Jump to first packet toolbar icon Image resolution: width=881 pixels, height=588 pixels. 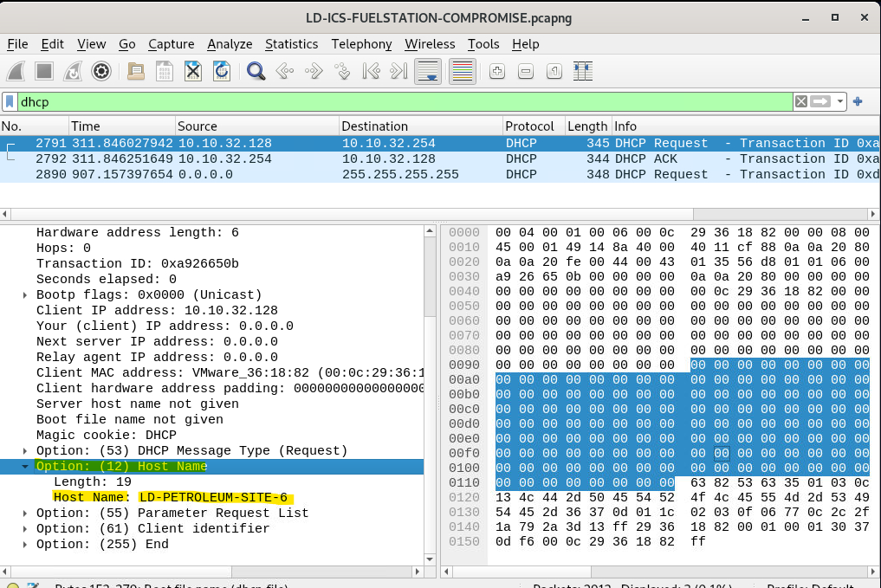(371, 71)
